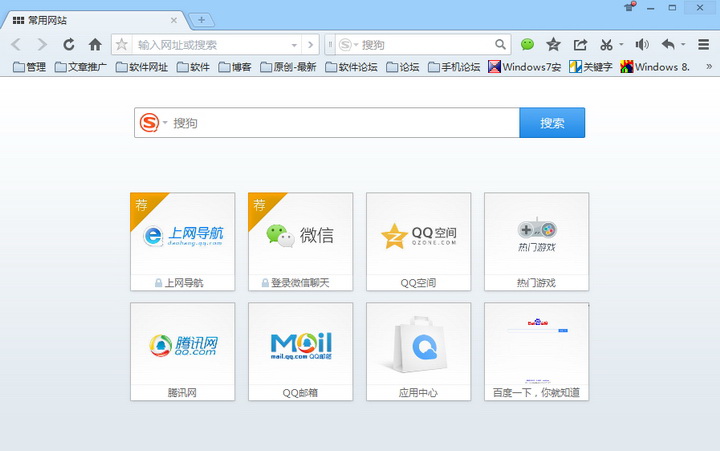The image size is (720, 451).
Task: Expand the address bar history dropdown
Action: pyautogui.click(x=294, y=45)
